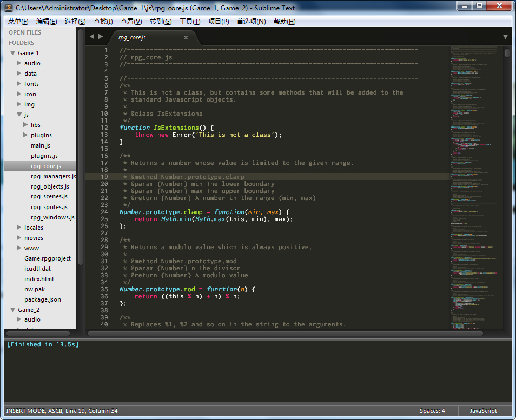Viewport: 516px width, 420px height.
Task: Expand the data folder
Action: [19, 73]
